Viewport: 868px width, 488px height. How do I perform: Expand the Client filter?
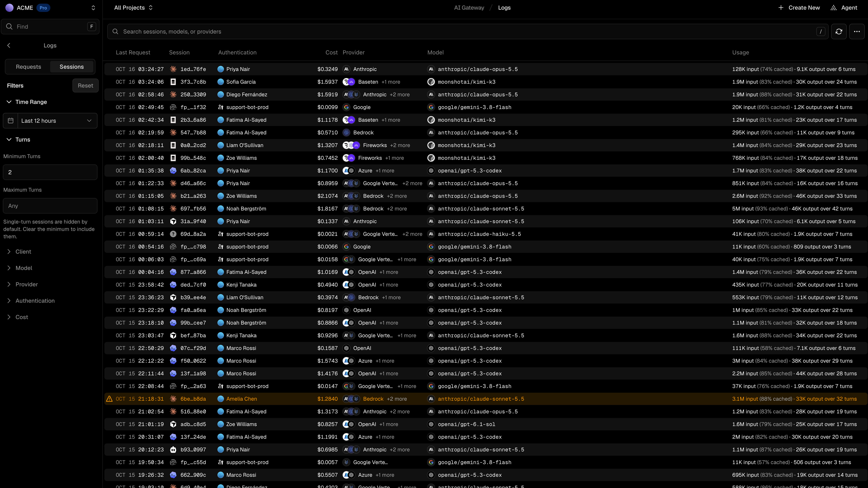click(x=19, y=252)
